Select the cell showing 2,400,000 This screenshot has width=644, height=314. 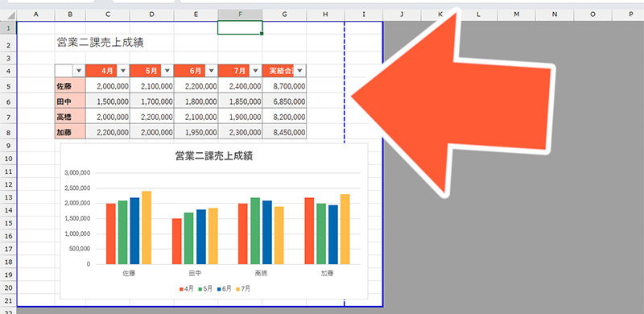pyautogui.click(x=240, y=86)
